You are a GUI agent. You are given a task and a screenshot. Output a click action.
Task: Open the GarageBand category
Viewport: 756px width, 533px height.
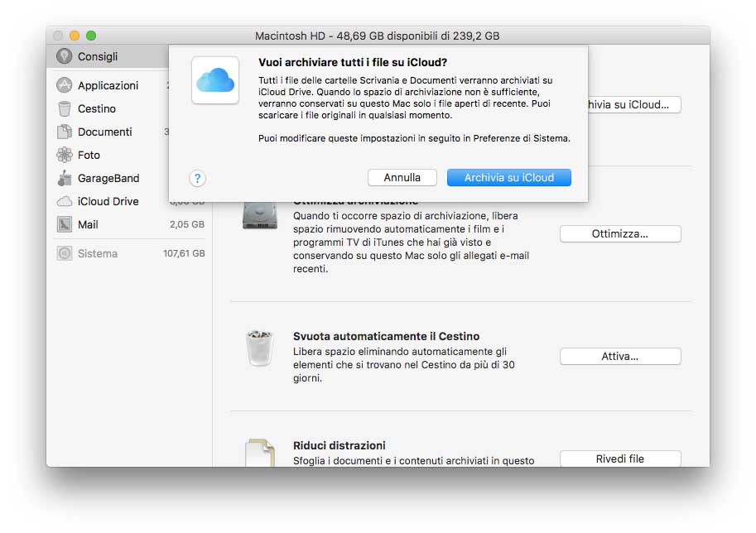(108, 178)
